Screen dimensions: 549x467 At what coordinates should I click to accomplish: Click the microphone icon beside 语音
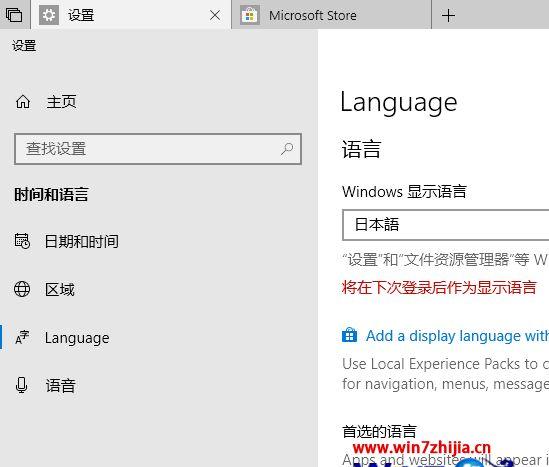[22, 385]
